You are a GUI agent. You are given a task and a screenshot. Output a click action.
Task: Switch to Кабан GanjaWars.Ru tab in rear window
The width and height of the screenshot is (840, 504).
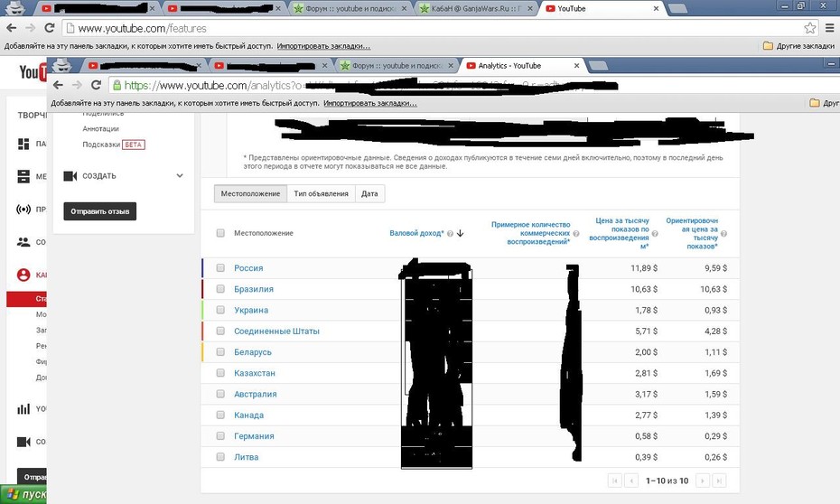tap(476, 8)
